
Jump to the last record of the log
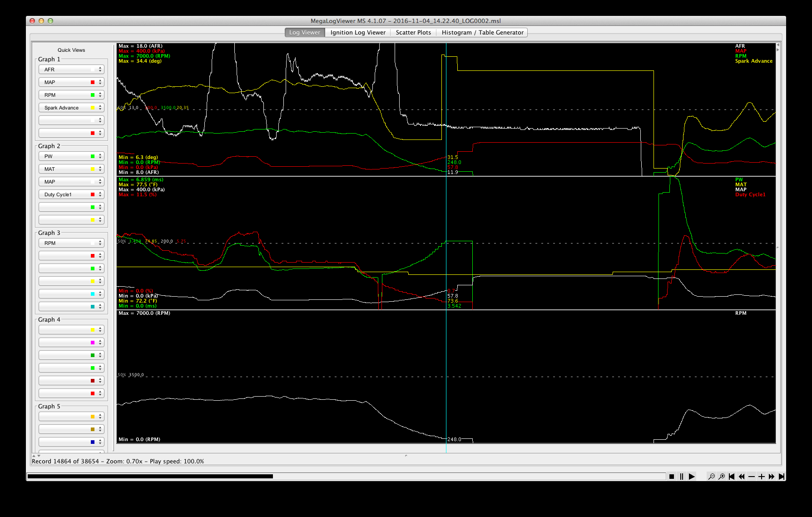pos(782,477)
